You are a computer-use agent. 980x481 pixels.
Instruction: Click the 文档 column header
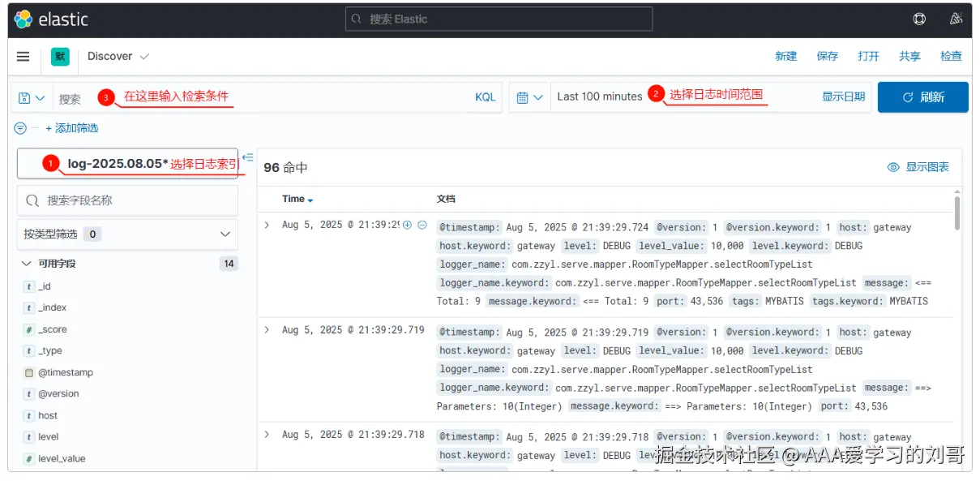click(x=446, y=199)
